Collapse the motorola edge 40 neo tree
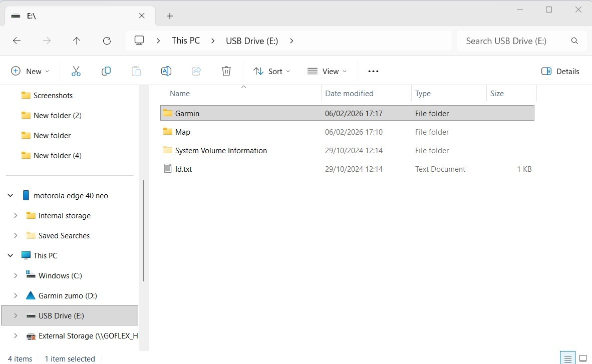592x364 pixels. coord(11,196)
